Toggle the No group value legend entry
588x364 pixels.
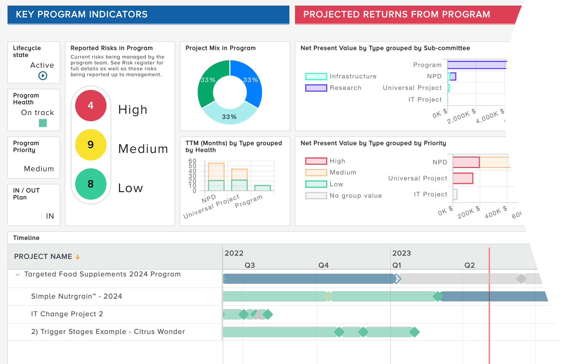(x=316, y=195)
